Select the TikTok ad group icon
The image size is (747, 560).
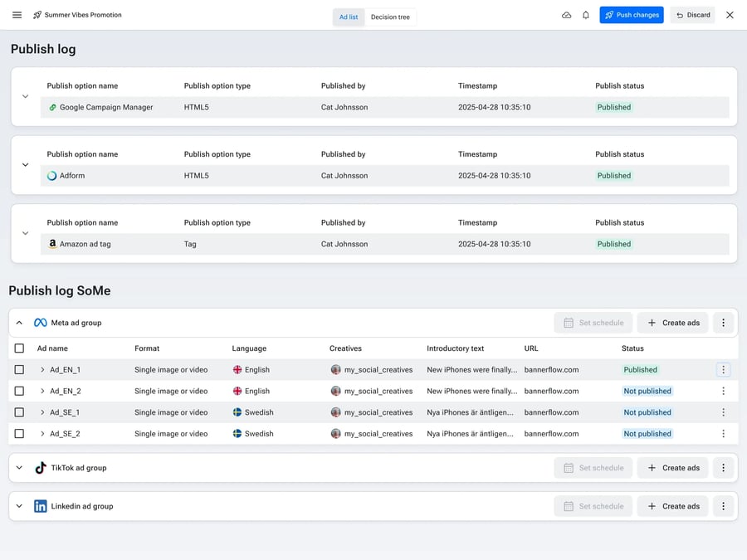[40, 467]
